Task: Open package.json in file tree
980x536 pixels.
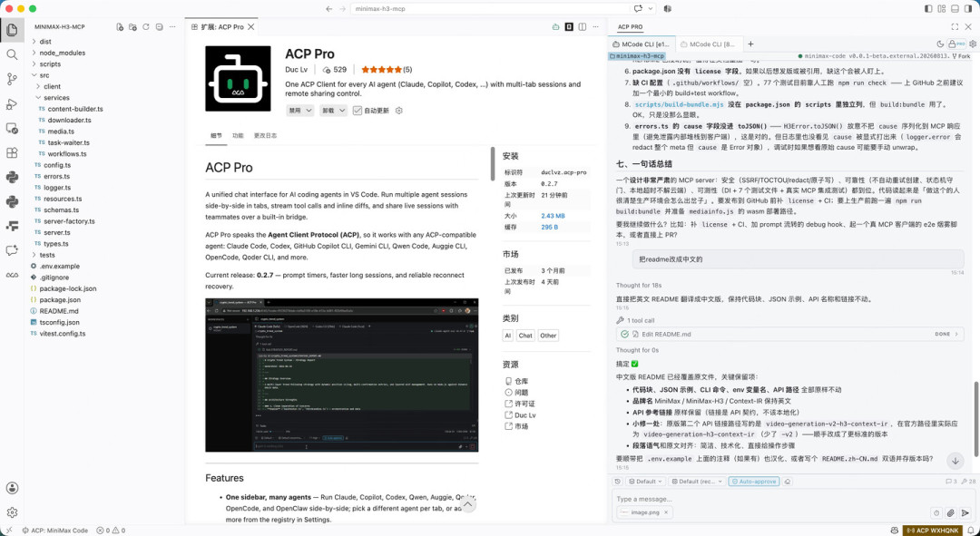Action: [x=60, y=300]
